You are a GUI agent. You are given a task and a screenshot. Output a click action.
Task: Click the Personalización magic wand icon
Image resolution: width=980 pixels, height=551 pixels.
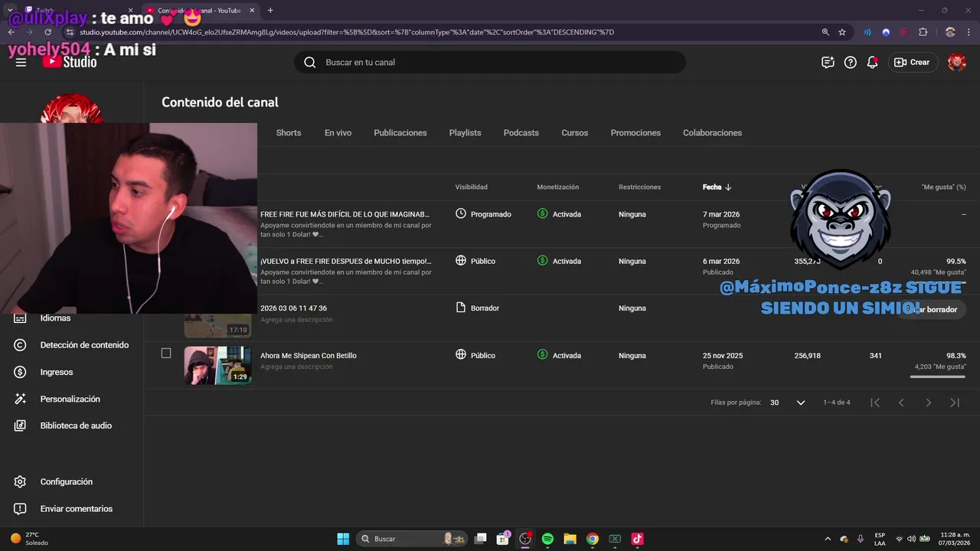[21, 399]
